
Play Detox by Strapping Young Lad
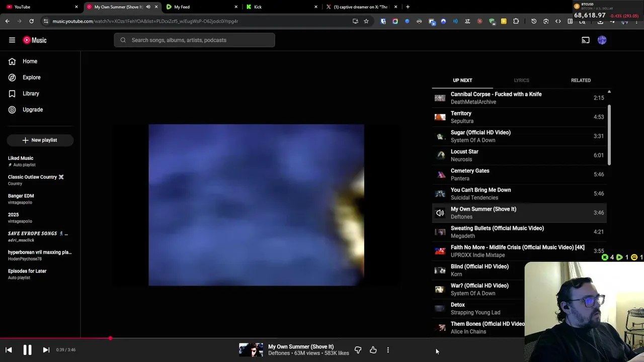[478, 308]
